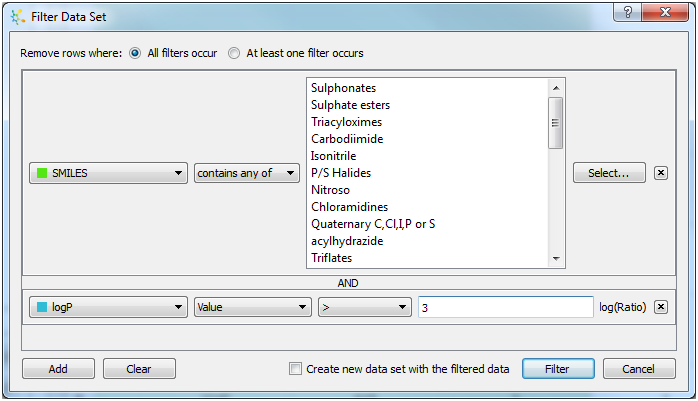Enable creating new data set with filtered data

(295, 369)
